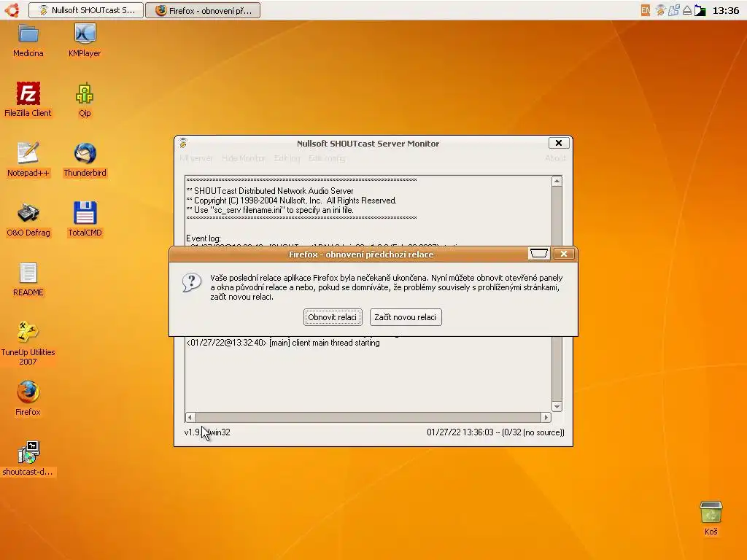Open About menu in SHOUTcast Monitor

coord(555,158)
